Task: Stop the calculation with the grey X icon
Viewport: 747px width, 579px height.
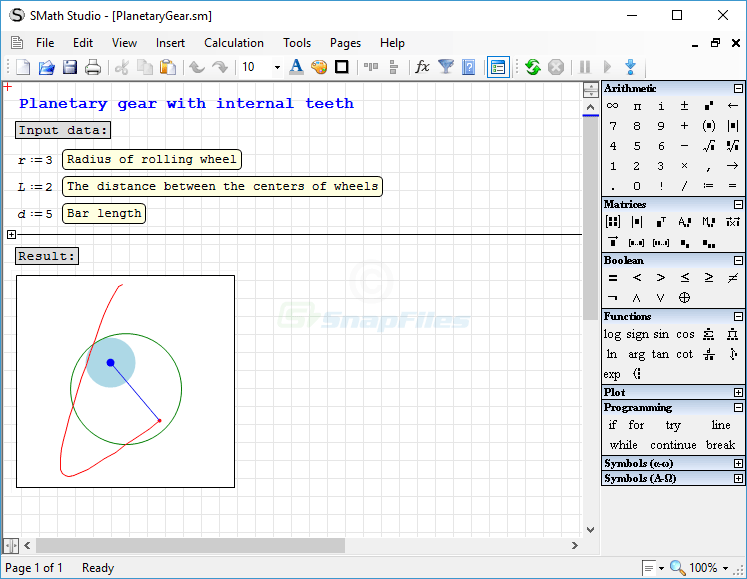Action: [556, 67]
